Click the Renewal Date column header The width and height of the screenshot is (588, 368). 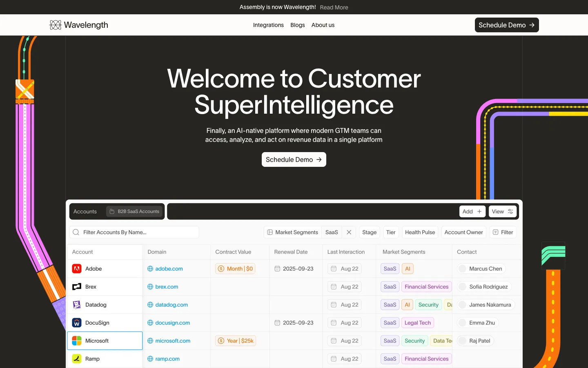click(291, 252)
